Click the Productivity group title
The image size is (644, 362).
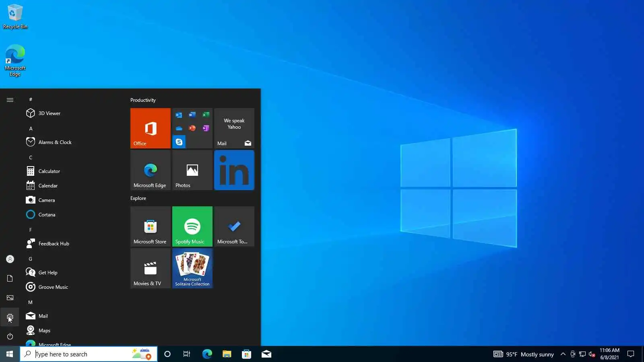pyautogui.click(x=143, y=100)
